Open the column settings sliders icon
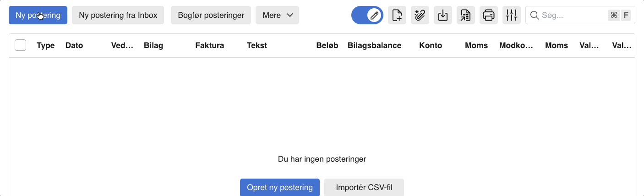This screenshot has height=196, width=644. [x=512, y=15]
